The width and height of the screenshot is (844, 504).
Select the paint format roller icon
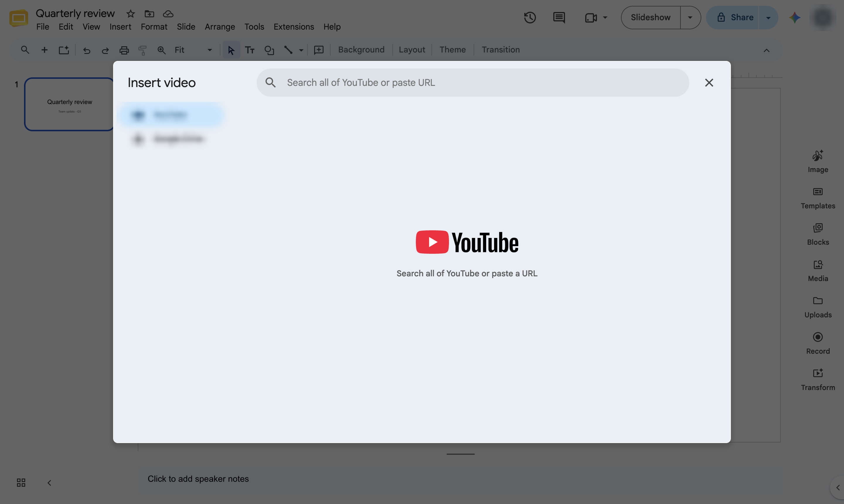[143, 50]
